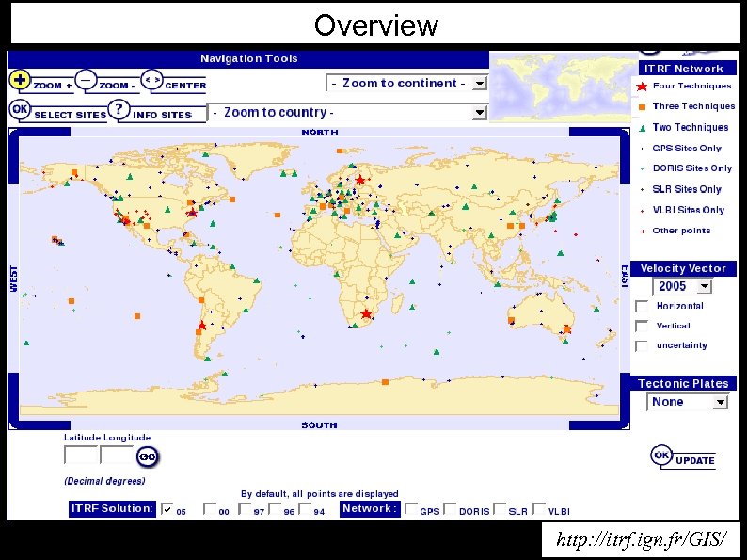Check the 96 ITRF Solution checkbox
The width and height of the screenshot is (747, 560).
(x=275, y=508)
